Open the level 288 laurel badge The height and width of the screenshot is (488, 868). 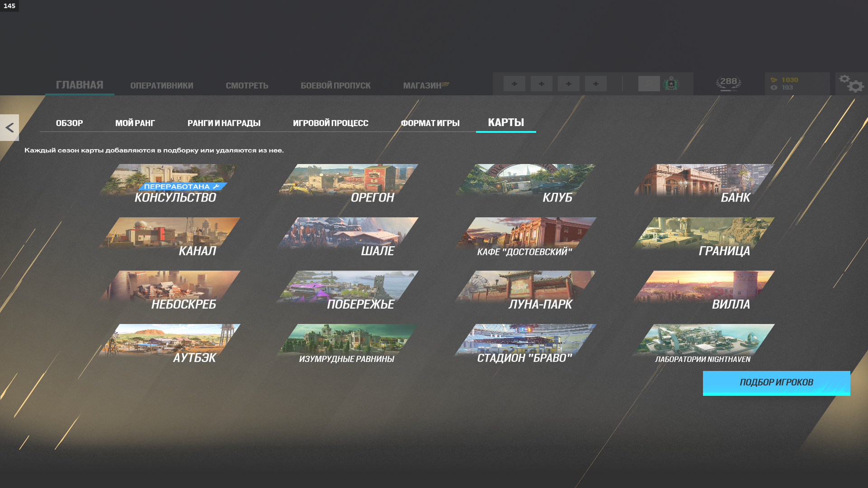[728, 84]
